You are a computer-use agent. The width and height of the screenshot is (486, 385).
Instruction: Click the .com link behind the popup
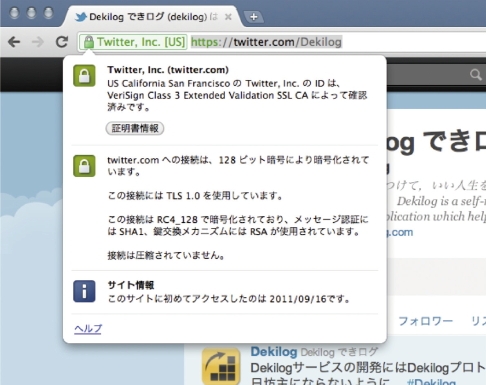pos(400,232)
